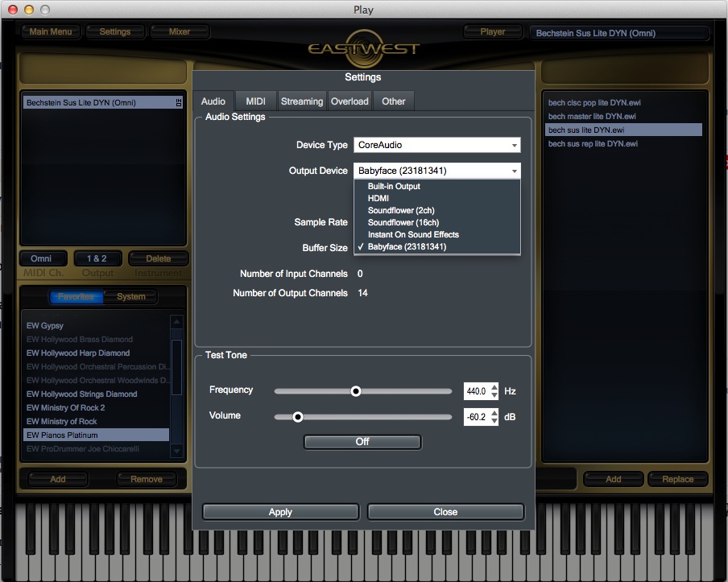This screenshot has width=728, height=582.
Task: Select EW Hollywood Orchestral Percussion library
Action: [96, 366]
